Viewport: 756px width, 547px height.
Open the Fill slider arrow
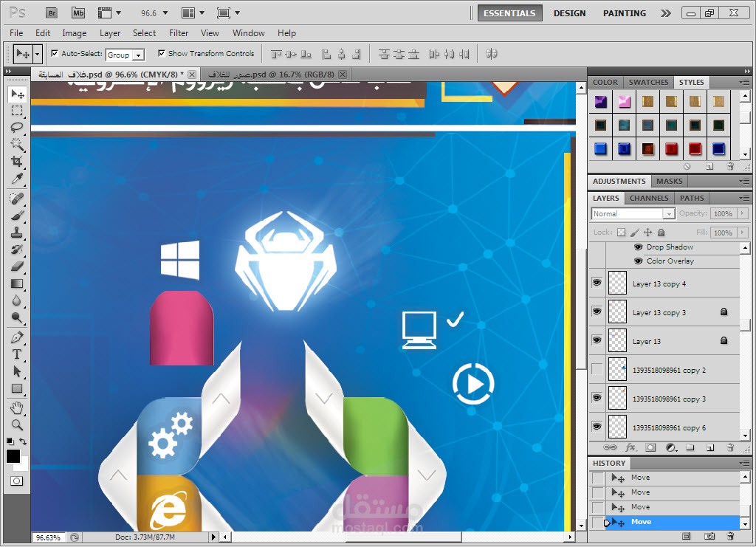(x=743, y=233)
